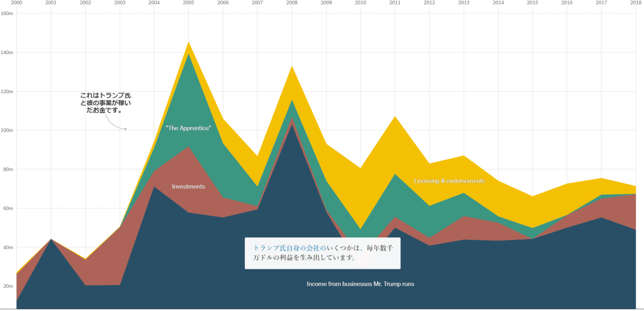Click the 2000 year label
The width and height of the screenshot is (644, 311).
(17, 3)
